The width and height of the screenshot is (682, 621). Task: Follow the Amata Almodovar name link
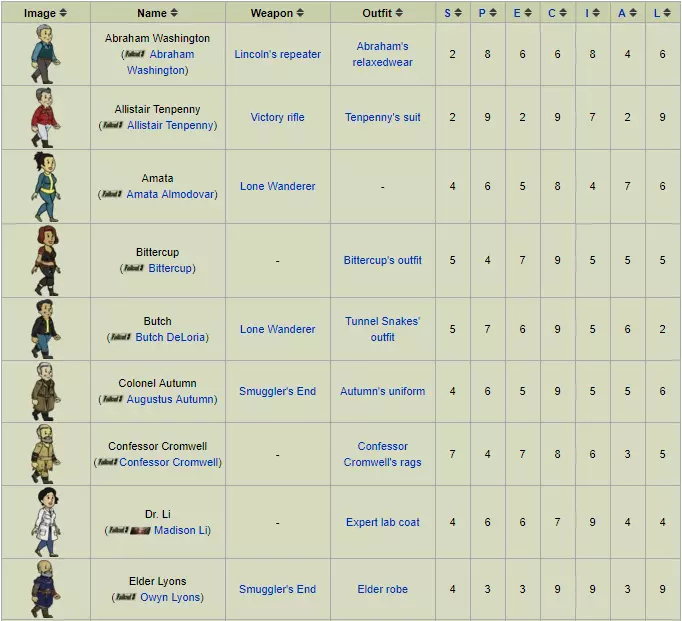[170, 194]
